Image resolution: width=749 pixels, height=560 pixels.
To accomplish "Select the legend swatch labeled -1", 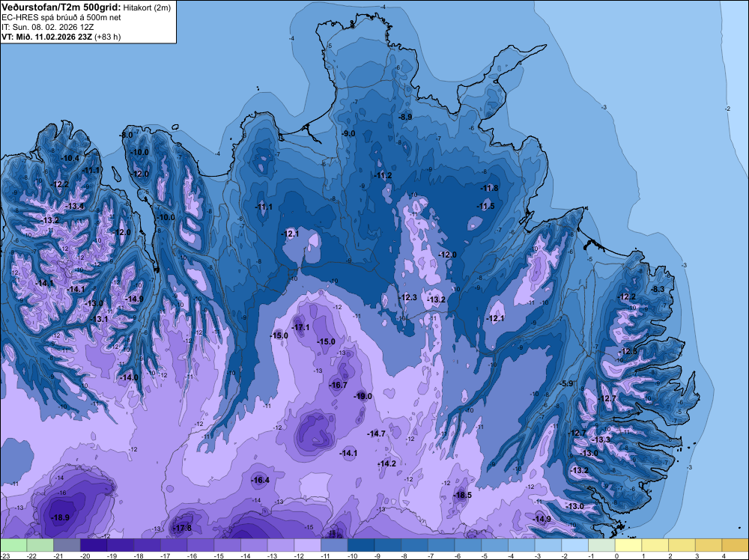I will coord(602,545).
